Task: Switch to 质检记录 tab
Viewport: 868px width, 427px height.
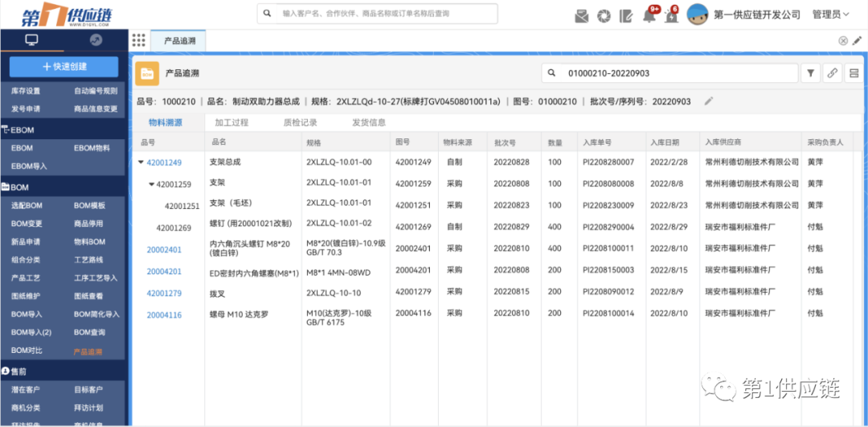Action: click(300, 122)
